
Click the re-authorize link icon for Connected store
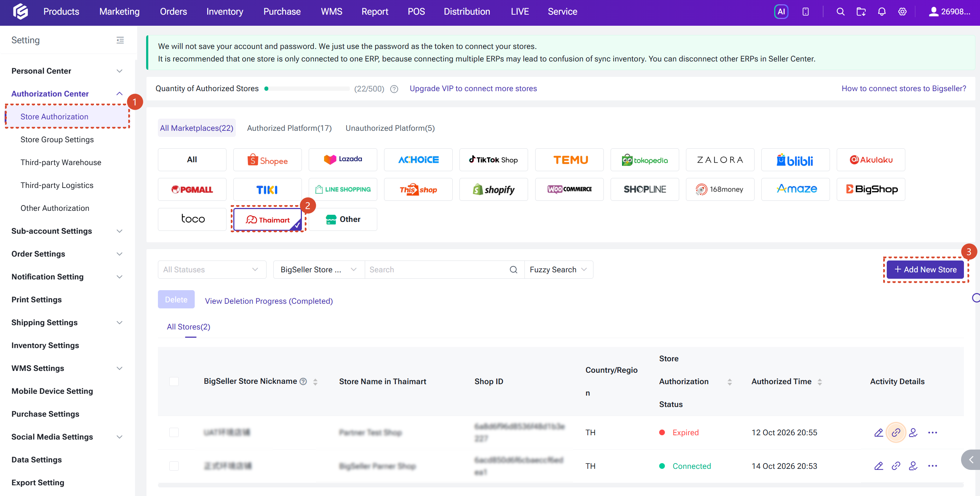(896, 466)
